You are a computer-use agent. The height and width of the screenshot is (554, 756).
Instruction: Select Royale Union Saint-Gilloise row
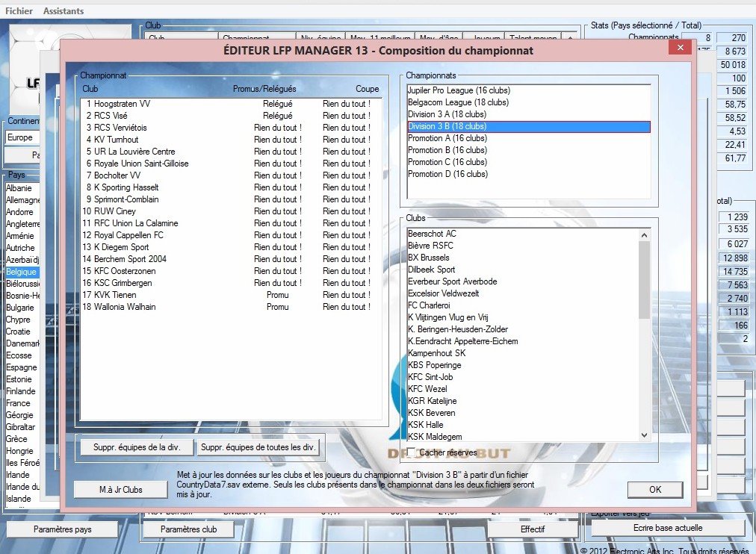tap(231, 164)
